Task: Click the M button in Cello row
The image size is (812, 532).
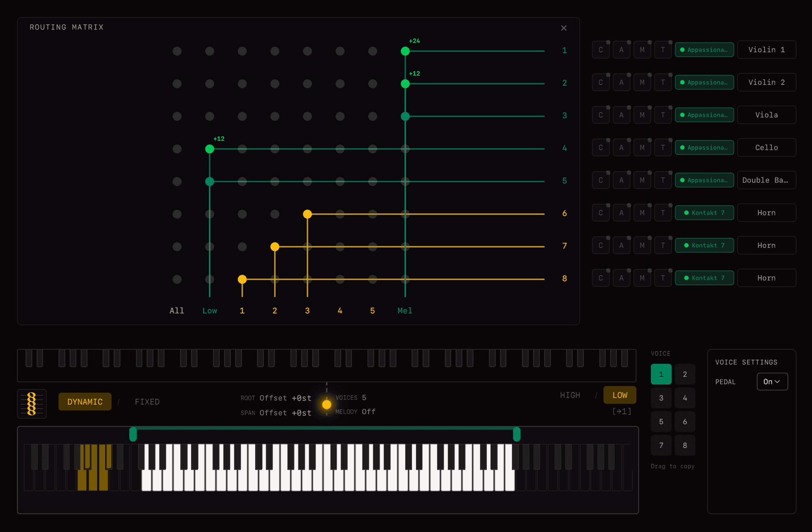Action: (642, 148)
